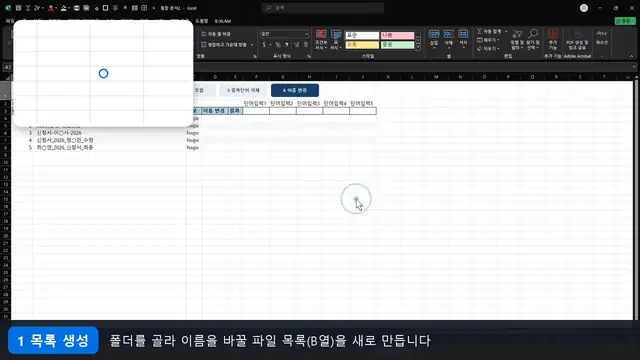Apply percent style format
The width and height of the screenshot is (640, 360).
[x=278, y=44]
